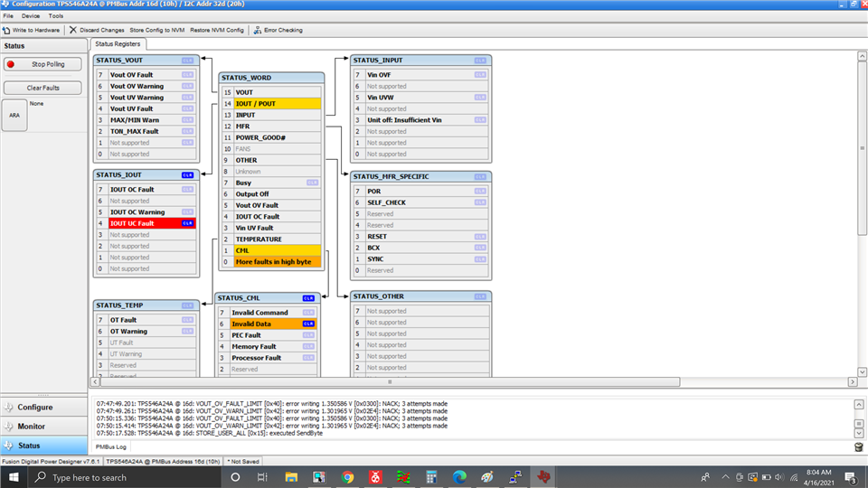The image size is (868, 488).
Task: Clear STATUS_MFR_SPECIFIC register via CLR
Action: pyautogui.click(x=480, y=177)
